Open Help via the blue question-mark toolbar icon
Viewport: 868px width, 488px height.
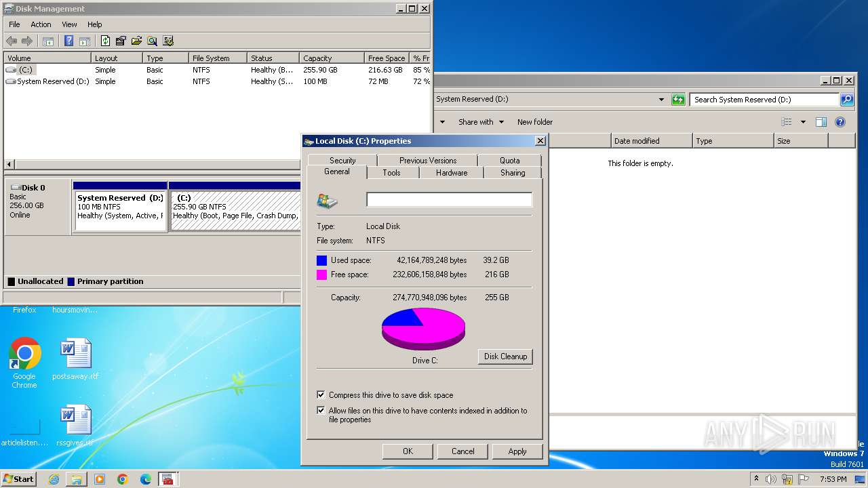click(68, 41)
